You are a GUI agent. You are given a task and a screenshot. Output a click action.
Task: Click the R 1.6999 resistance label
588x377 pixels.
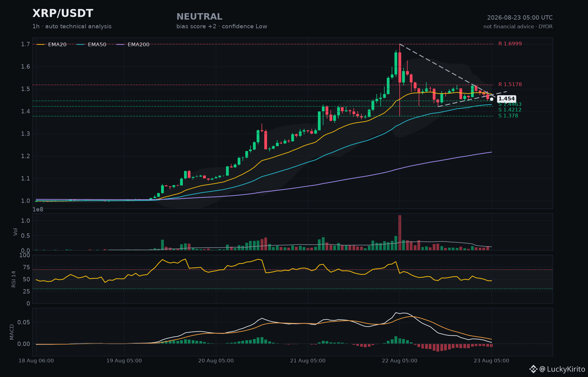(510, 44)
